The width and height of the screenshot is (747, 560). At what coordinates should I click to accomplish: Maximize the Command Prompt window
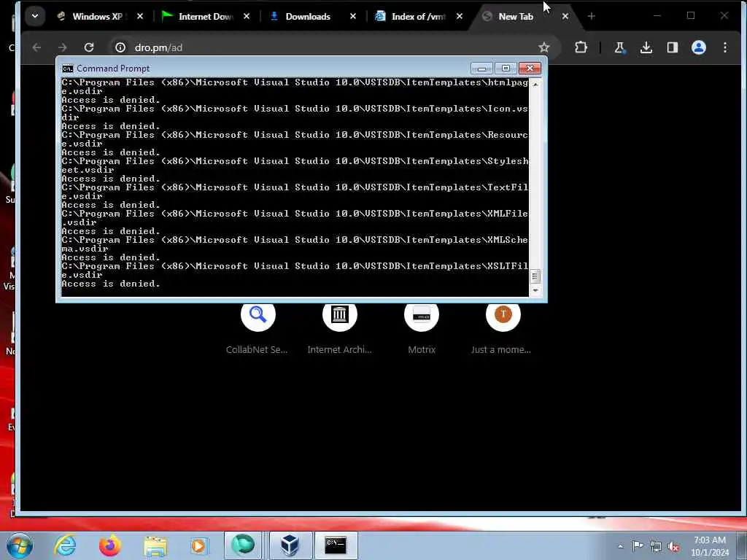point(506,69)
